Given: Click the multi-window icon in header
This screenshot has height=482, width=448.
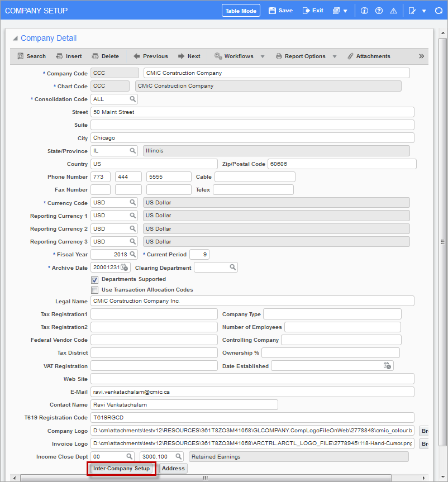Looking at the screenshot, I should click(x=336, y=11).
